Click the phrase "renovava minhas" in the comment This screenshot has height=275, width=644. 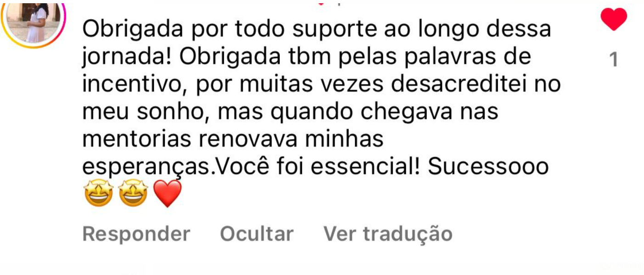click(291, 140)
